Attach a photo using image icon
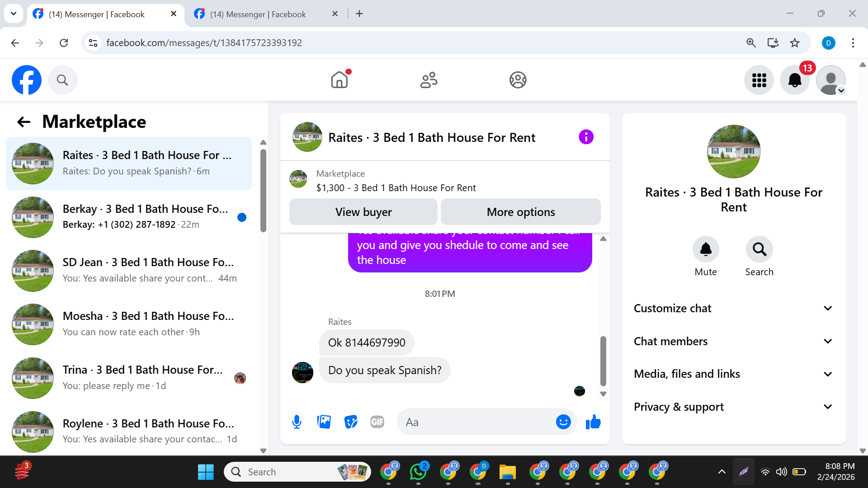 pyautogui.click(x=324, y=422)
